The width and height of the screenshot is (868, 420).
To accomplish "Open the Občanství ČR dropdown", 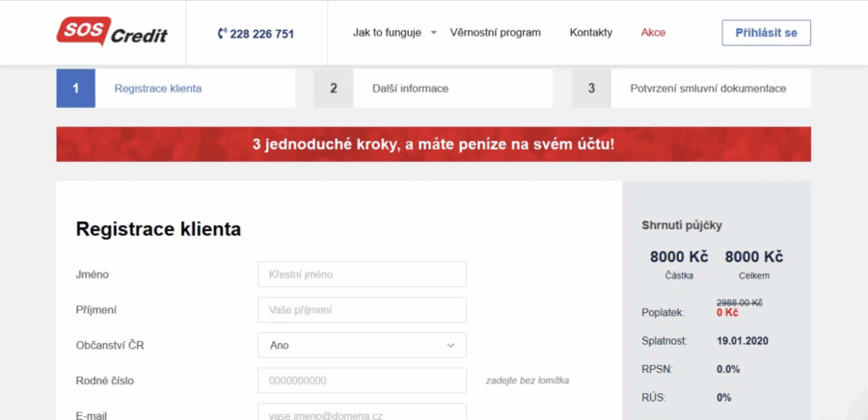I will (362, 346).
